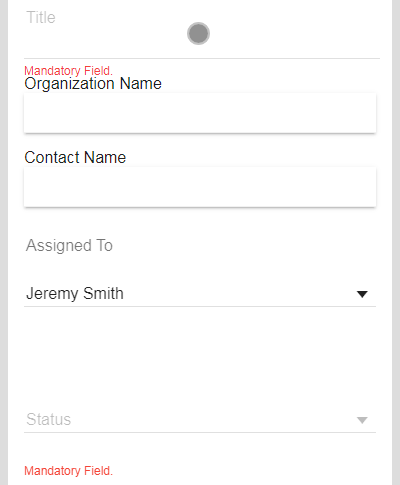Click the right gray page margin
The image size is (400, 485).
point(396,242)
